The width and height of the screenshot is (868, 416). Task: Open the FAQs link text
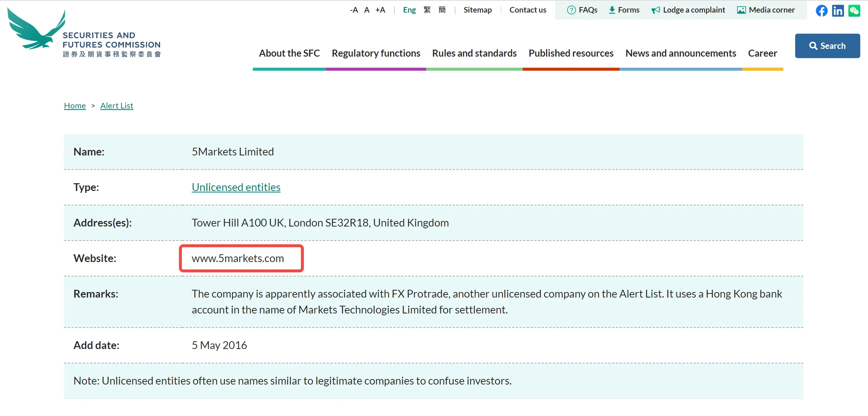click(588, 10)
